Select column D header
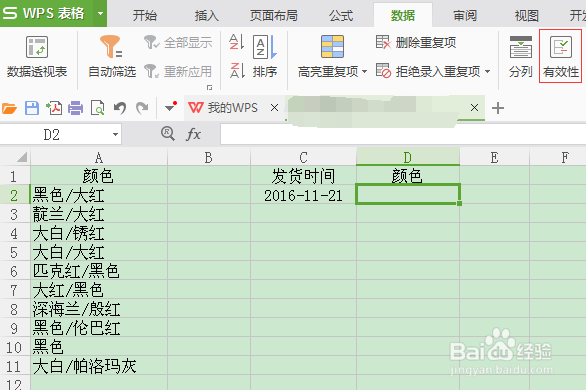The image size is (586, 390). [x=408, y=157]
